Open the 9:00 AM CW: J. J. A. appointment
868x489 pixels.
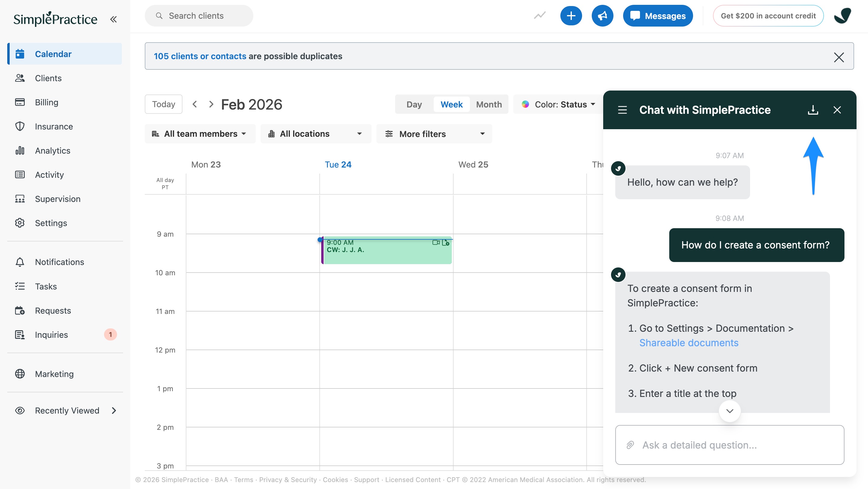386,250
